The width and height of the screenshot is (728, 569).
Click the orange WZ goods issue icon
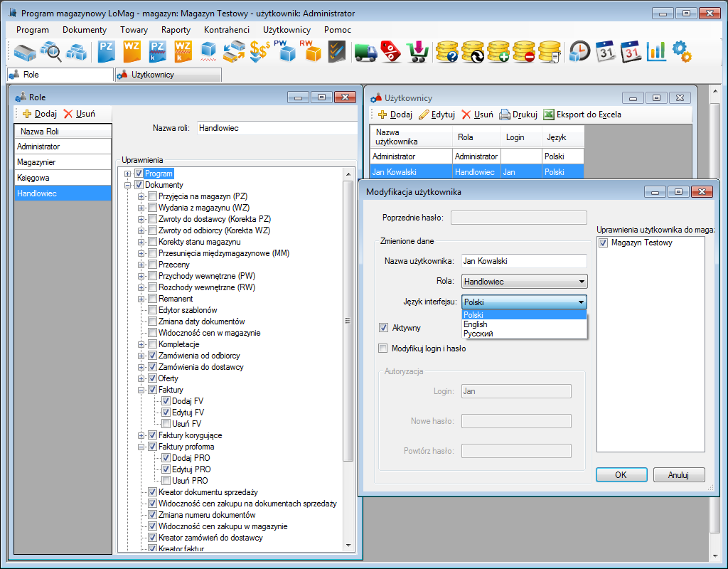click(x=132, y=51)
